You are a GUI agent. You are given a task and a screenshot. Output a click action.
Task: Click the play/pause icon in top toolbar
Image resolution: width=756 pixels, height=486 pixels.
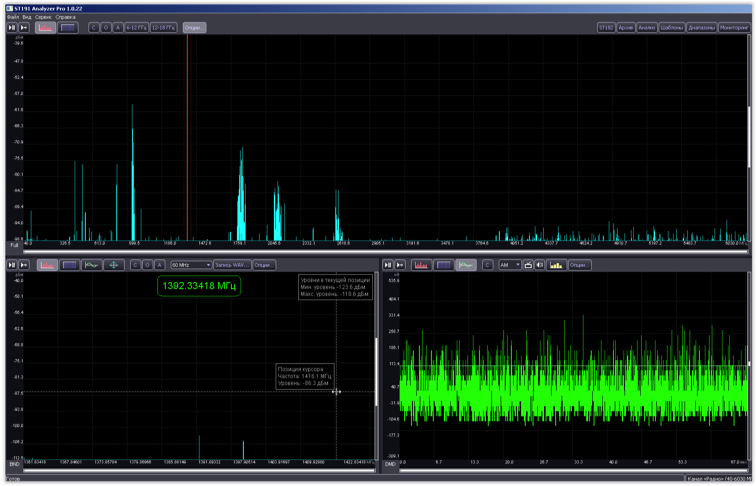pyautogui.click(x=12, y=28)
